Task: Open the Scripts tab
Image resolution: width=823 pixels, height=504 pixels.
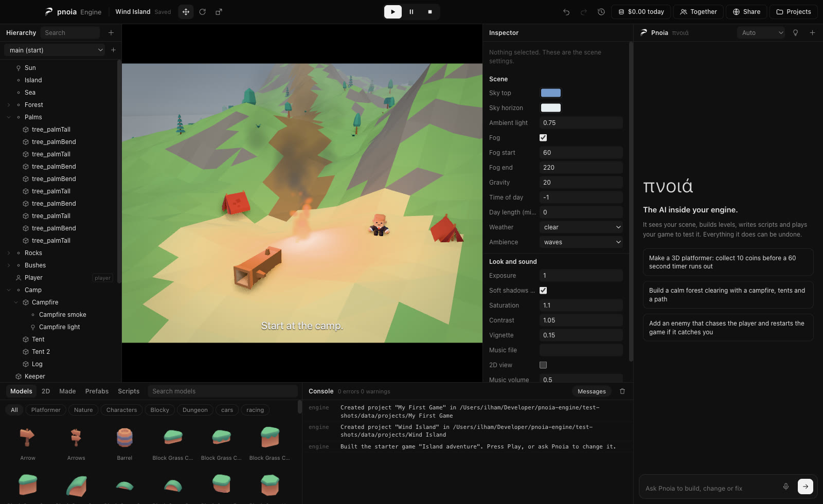Action: pyautogui.click(x=129, y=391)
